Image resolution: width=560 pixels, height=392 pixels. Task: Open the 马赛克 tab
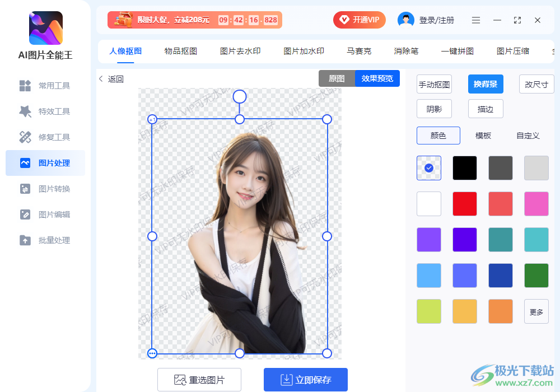pos(359,50)
